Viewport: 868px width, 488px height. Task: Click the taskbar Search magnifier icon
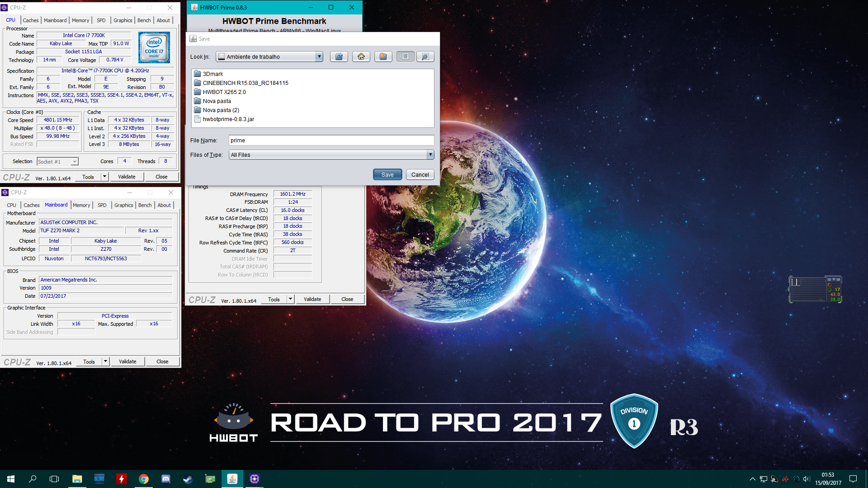tap(33, 479)
